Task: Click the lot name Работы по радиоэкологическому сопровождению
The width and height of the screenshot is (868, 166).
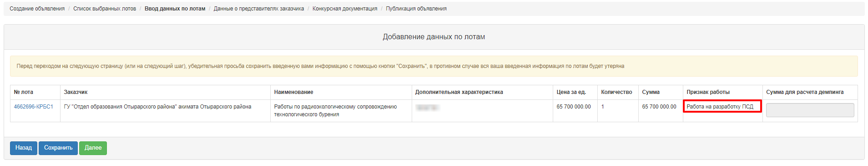Action: click(335, 107)
